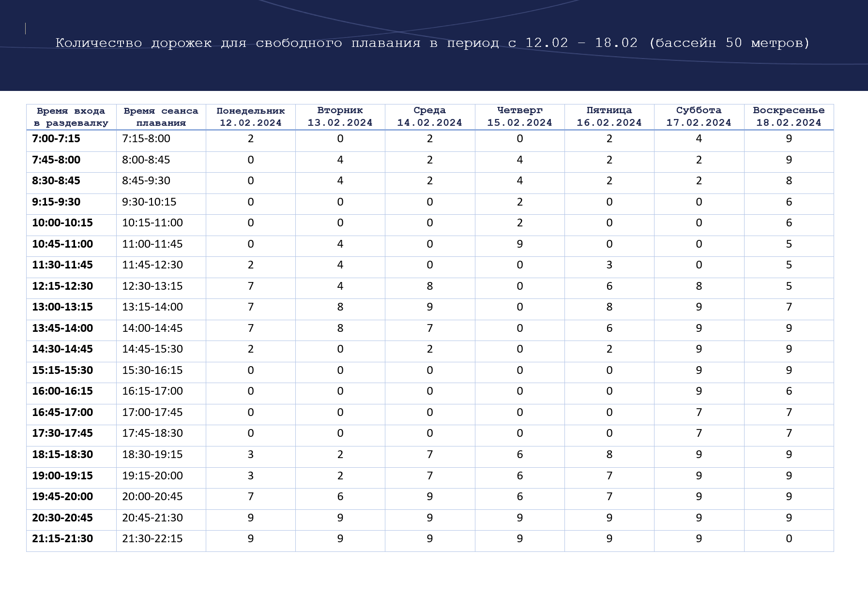The height and width of the screenshot is (594, 868).
Task: Select entry time '16:45-17:00'
Action: pyautogui.click(x=62, y=413)
